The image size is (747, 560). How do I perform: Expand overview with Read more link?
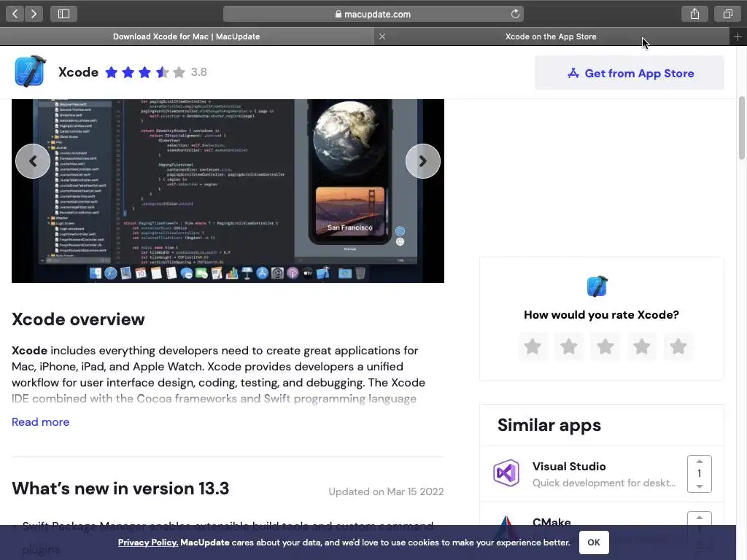tap(41, 422)
